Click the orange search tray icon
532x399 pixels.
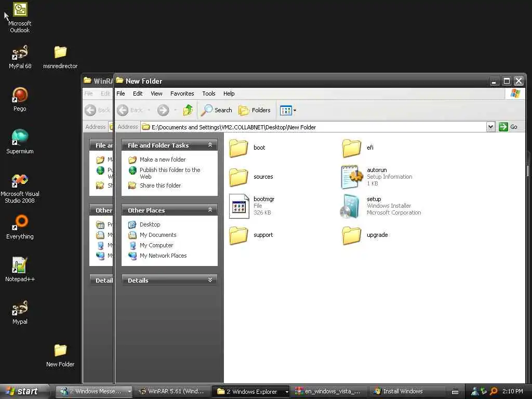pos(494,391)
